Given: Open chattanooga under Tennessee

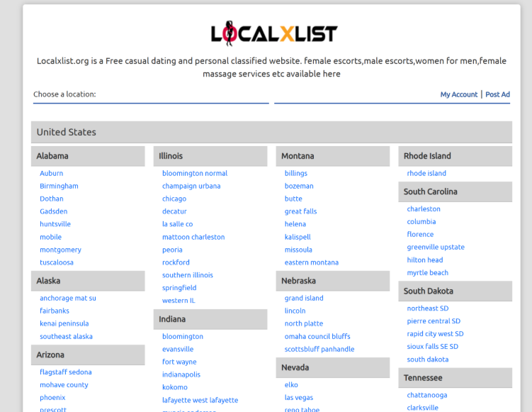Looking at the screenshot, I should tap(427, 396).
